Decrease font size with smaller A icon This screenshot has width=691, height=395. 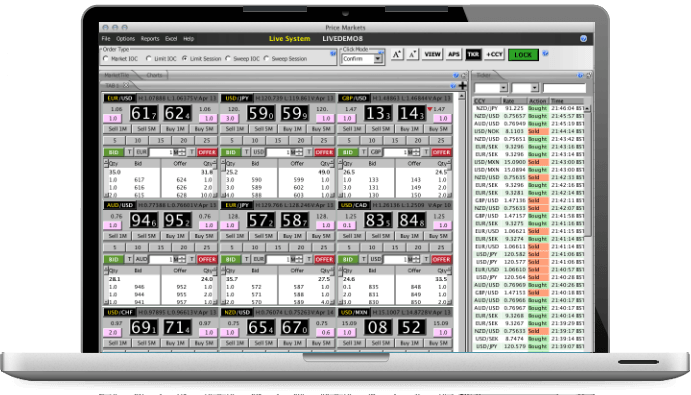point(412,55)
